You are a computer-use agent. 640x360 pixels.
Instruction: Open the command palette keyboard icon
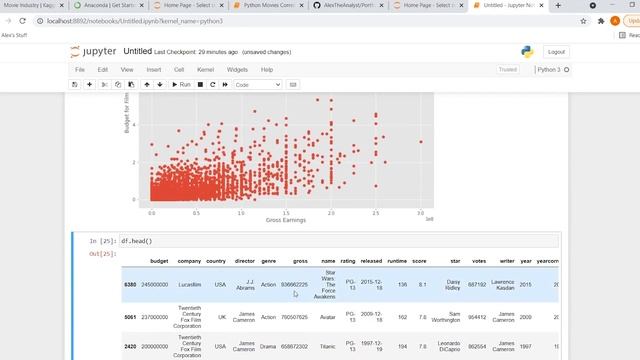293,84
